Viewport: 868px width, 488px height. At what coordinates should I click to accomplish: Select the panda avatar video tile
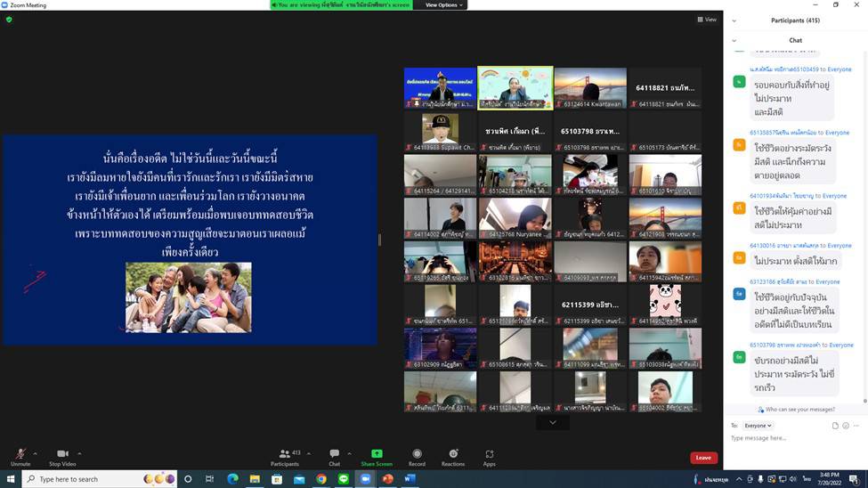(x=665, y=305)
